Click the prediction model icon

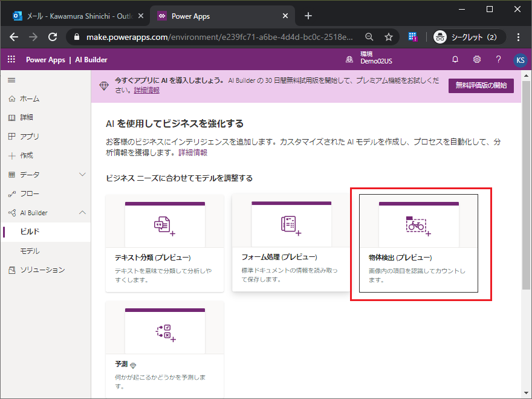[166, 333]
